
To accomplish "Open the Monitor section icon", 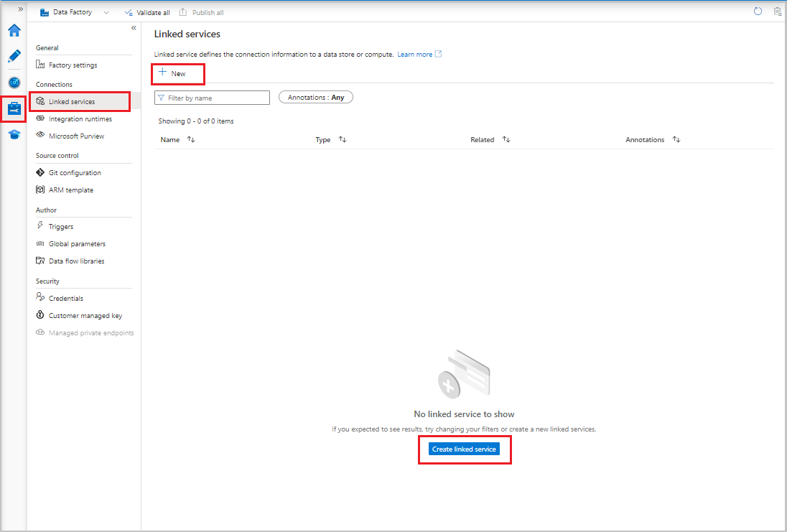I will pos(14,82).
